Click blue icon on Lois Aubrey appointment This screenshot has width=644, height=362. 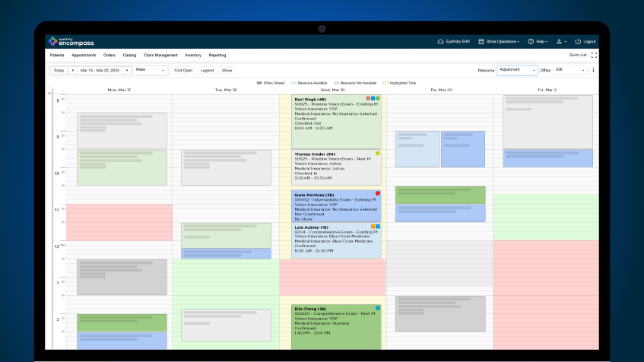378,227
